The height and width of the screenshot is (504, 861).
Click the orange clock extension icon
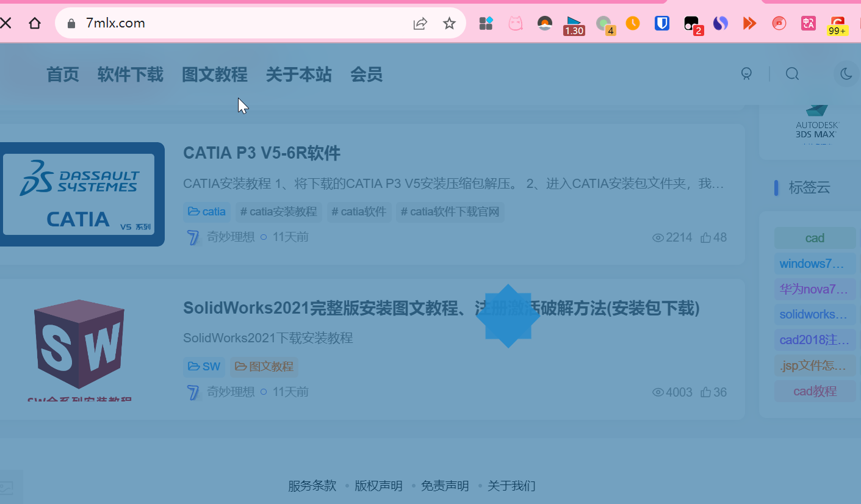tap(633, 23)
